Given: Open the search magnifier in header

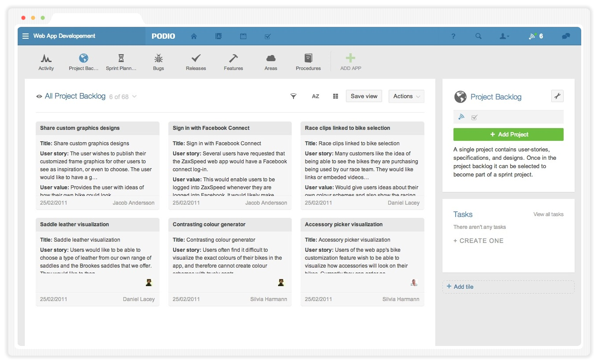Looking at the screenshot, I should point(478,36).
